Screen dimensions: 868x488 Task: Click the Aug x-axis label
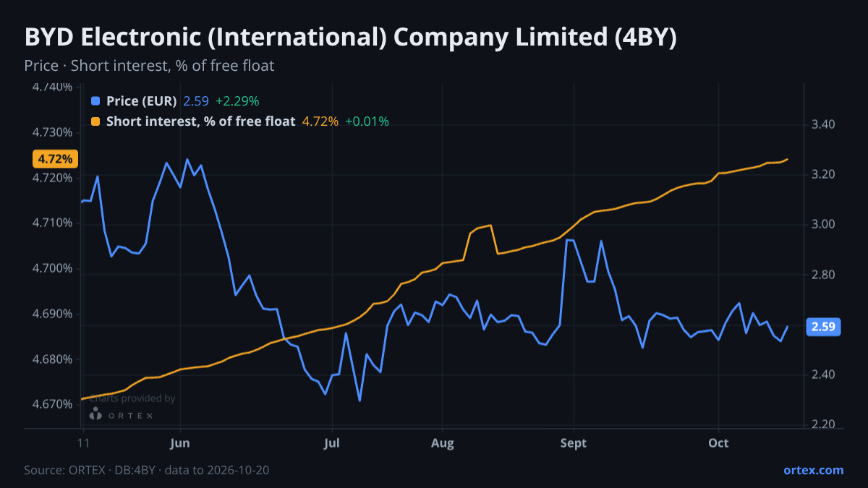point(443,442)
